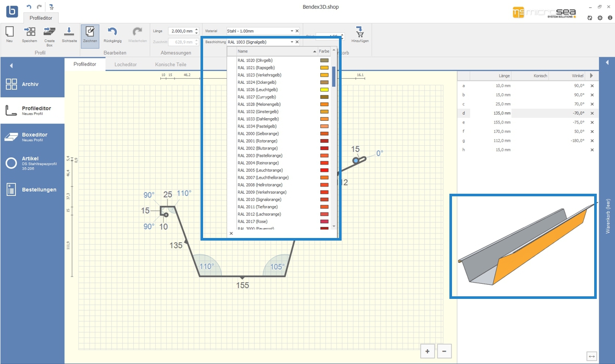Remove segment row e
615x364 pixels.
click(x=592, y=122)
